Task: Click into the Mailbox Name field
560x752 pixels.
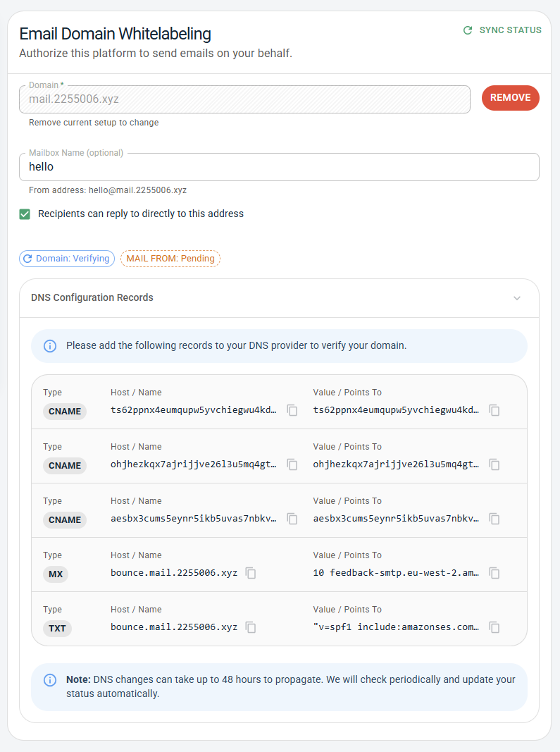Action: 278,167
